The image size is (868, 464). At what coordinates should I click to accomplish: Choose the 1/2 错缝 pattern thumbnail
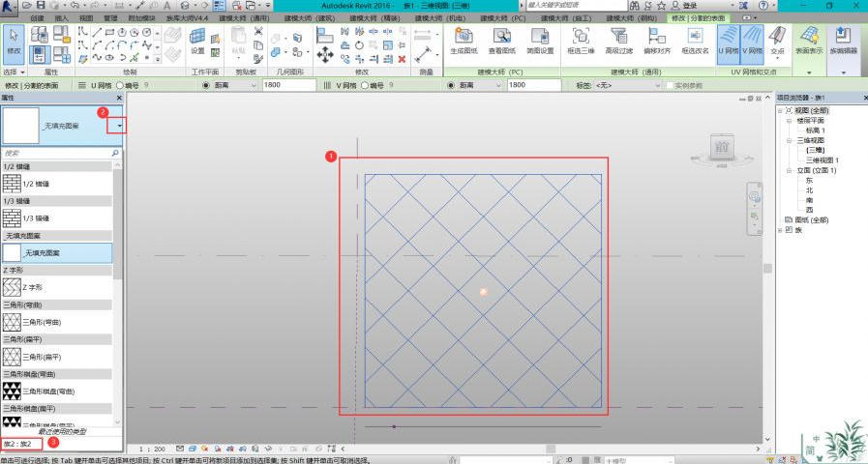tap(12, 184)
